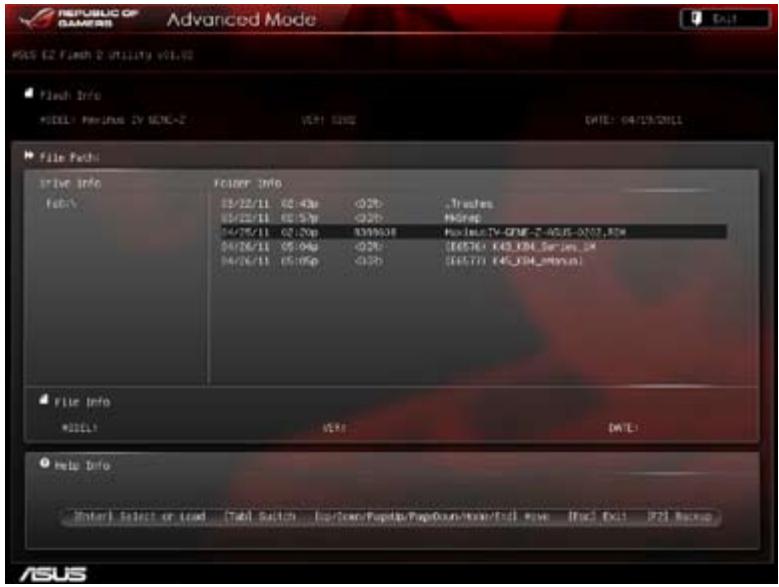Screen dimensions: 779x587
Task: Click the ASUS logo at bottom
Action: pyautogui.click(x=53, y=574)
